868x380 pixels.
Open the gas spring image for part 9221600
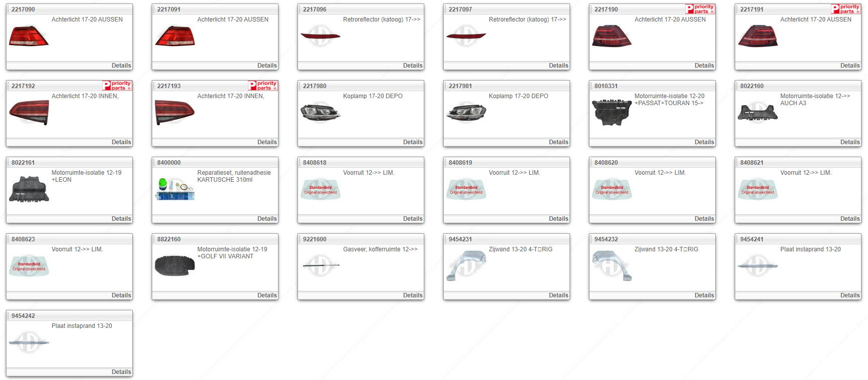[x=321, y=265]
